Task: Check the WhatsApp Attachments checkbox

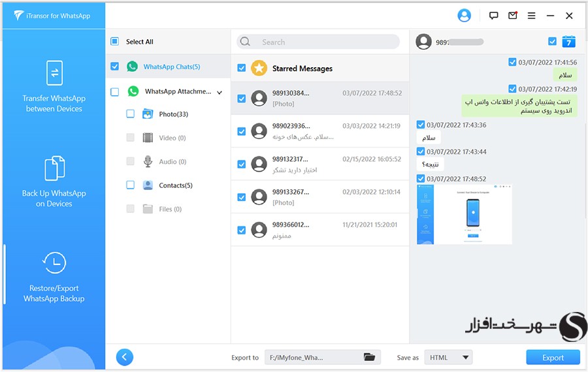Action: tap(115, 92)
